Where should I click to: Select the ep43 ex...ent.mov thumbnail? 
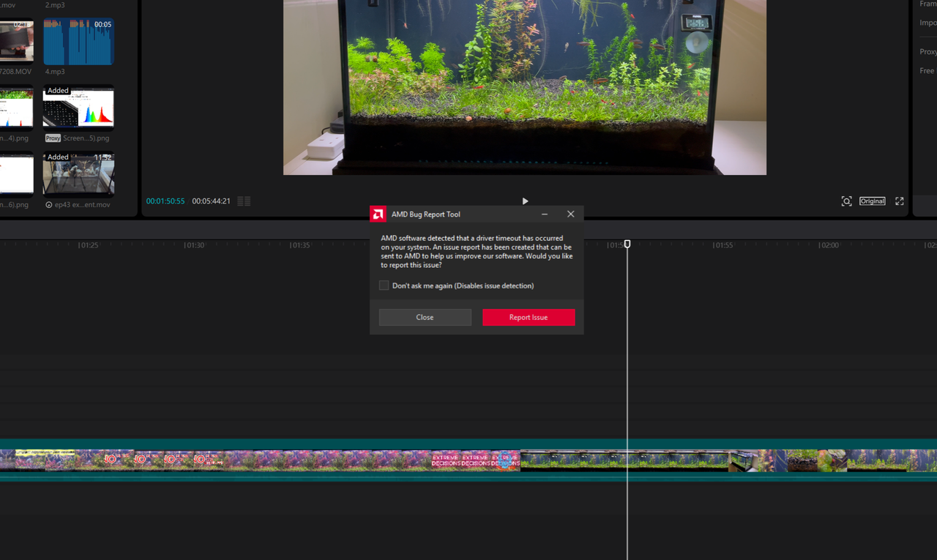pos(78,174)
